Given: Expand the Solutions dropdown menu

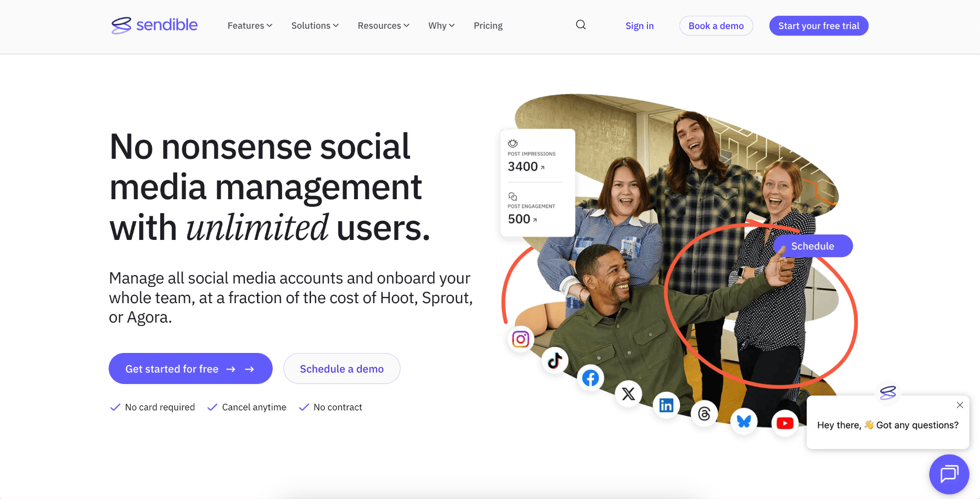Looking at the screenshot, I should tap(315, 25).
